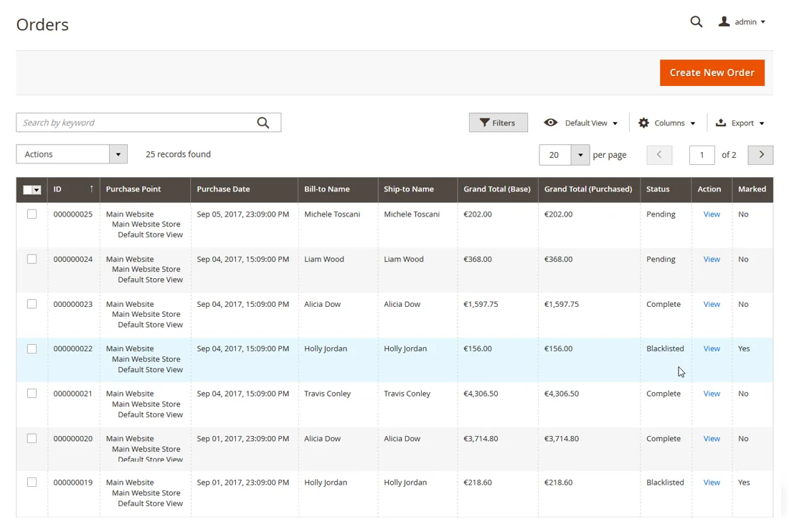Screen dimensions: 789x532
Task: Open the per page count dropdown arrow
Action: (580, 155)
